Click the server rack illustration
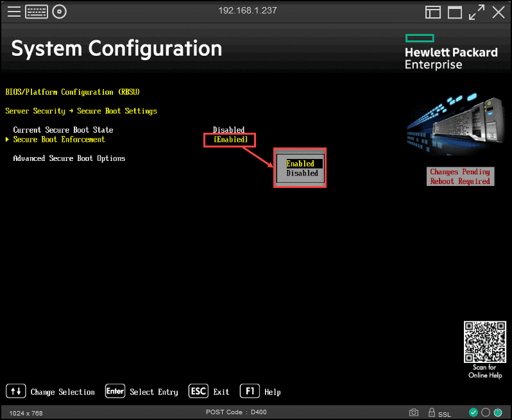Image resolution: width=512 pixels, height=420 pixels. [456, 124]
